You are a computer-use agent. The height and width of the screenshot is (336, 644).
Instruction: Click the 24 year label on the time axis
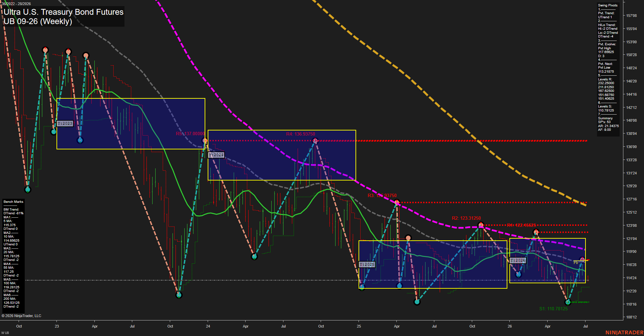point(208,326)
